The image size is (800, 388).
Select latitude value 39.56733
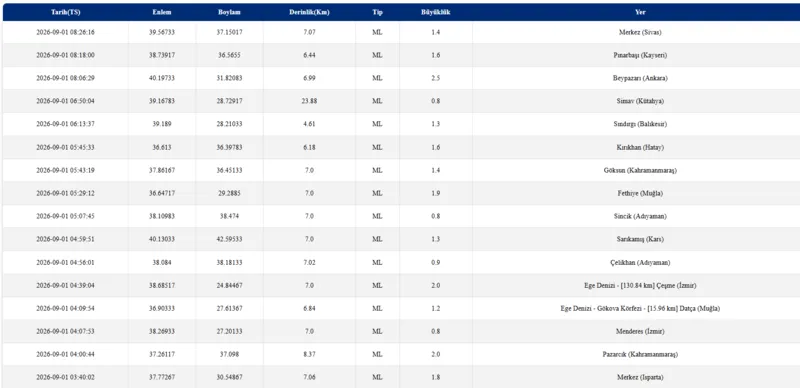pos(162,32)
